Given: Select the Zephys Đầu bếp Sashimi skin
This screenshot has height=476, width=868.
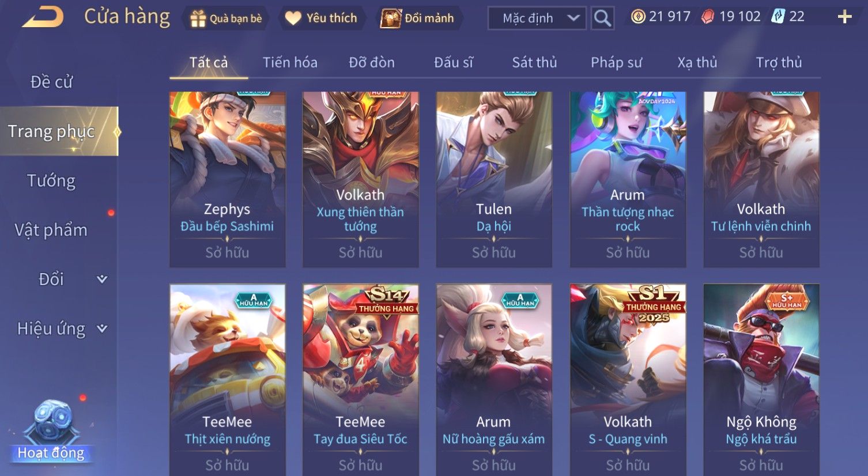Looking at the screenshot, I should point(227,179).
